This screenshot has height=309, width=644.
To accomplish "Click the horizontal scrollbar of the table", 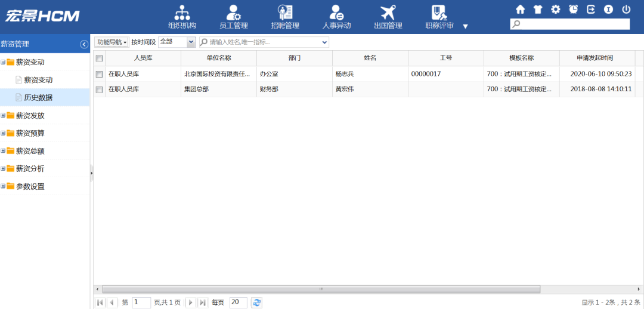I will coord(320,289).
